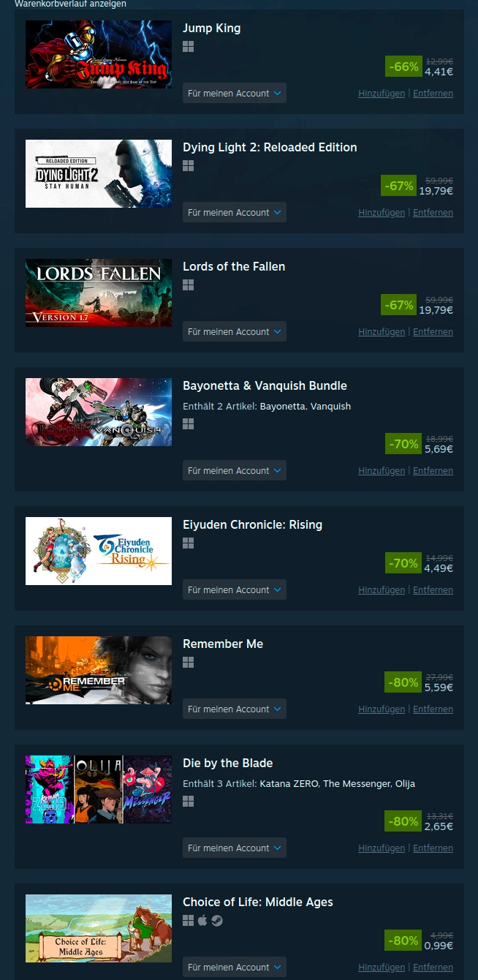This screenshot has width=478, height=980.
Task: Click Entfernen link for Dying Light 2
Action: pyautogui.click(x=433, y=213)
